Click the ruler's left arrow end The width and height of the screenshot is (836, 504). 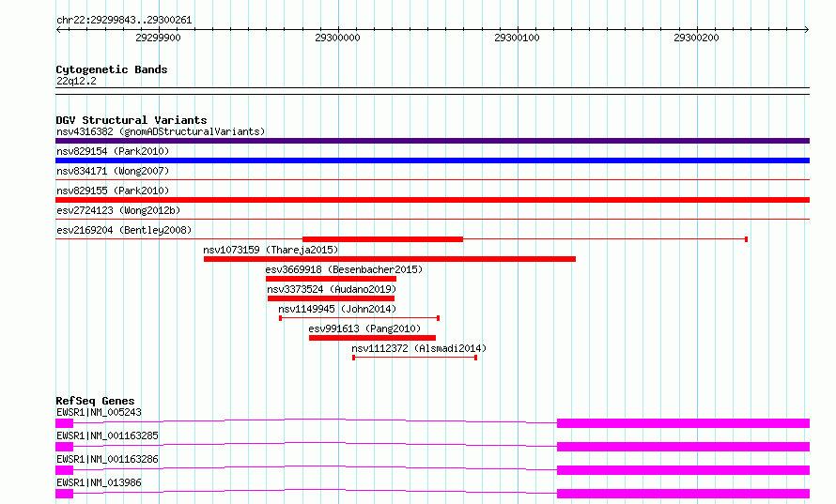coord(58,29)
